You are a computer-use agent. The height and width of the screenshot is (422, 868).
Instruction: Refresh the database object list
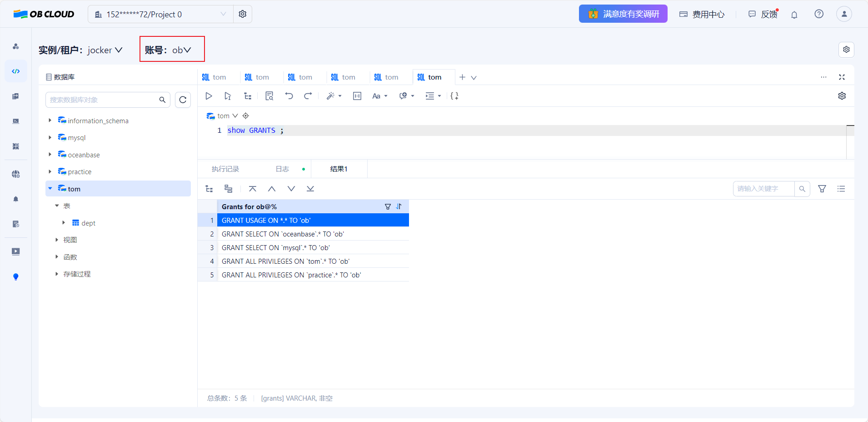click(x=183, y=100)
